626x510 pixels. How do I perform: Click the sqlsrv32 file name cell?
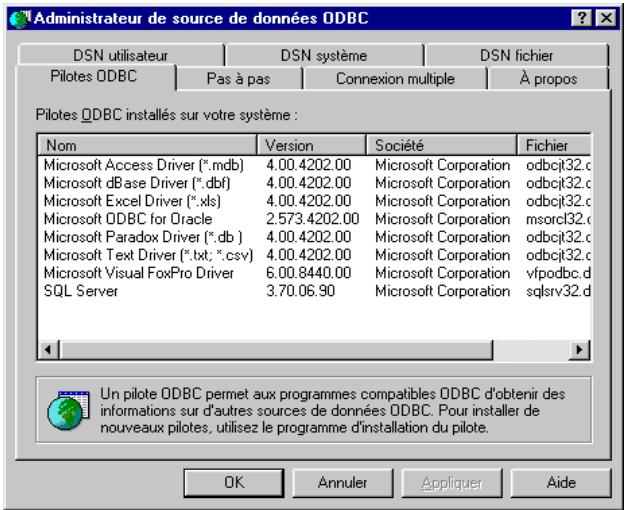tap(558, 291)
